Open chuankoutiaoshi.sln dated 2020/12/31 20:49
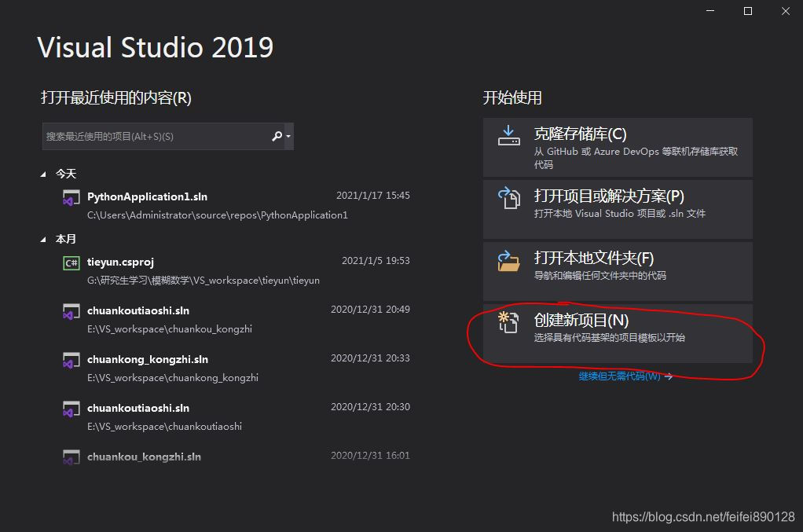 point(236,320)
